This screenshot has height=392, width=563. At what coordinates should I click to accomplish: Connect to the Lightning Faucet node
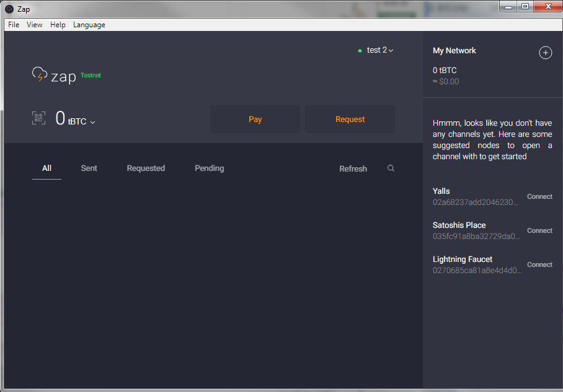point(539,264)
